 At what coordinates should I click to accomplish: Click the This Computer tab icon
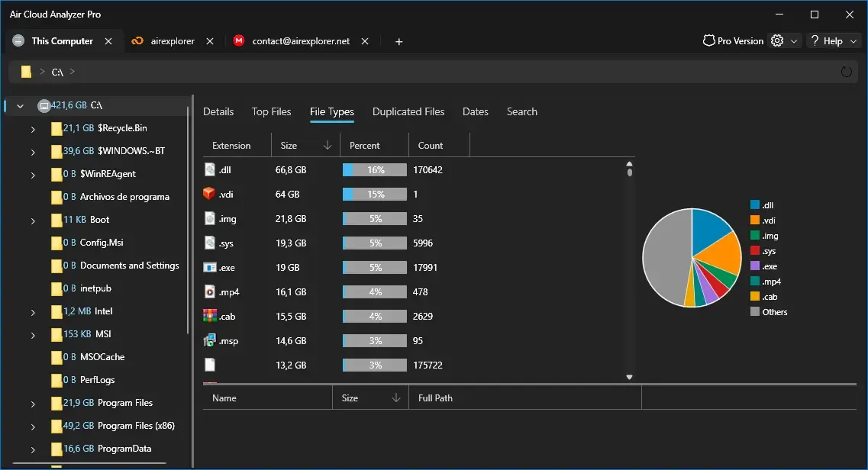pos(18,41)
